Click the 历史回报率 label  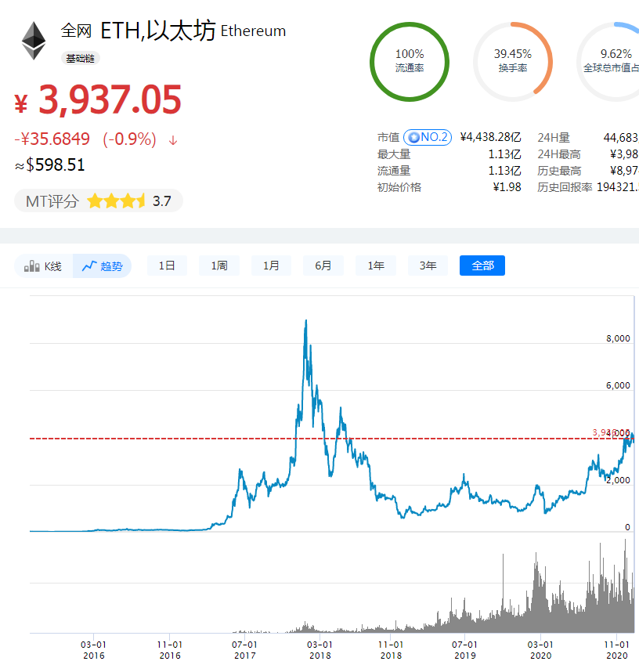pos(565,187)
